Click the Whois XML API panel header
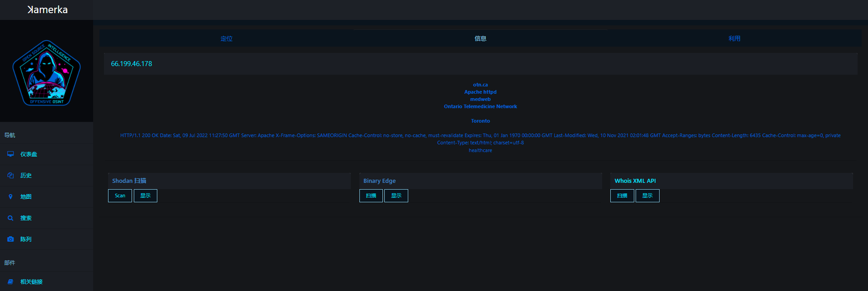The image size is (868, 291). coord(731,181)
